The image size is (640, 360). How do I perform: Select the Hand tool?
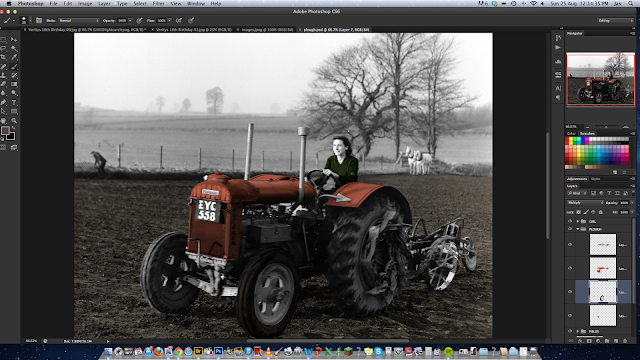click(4, 120)
